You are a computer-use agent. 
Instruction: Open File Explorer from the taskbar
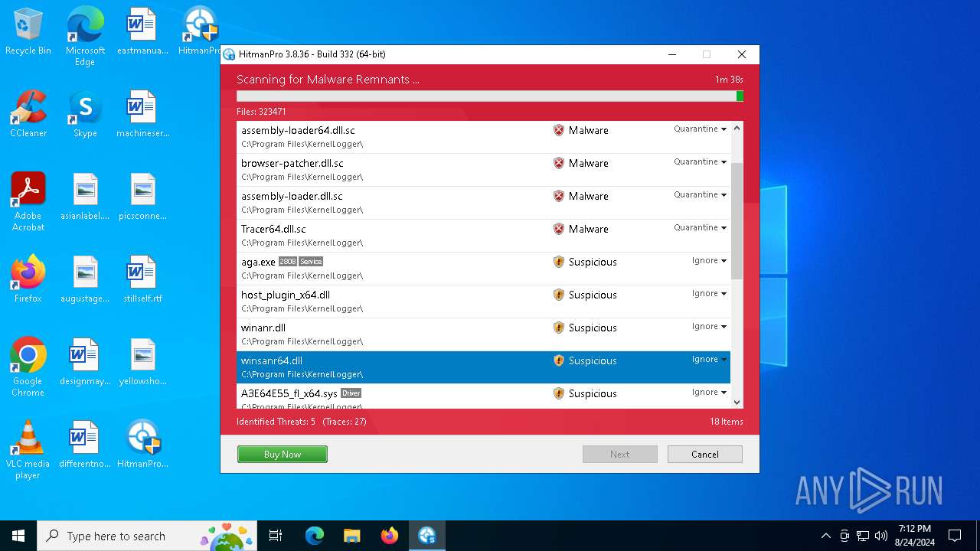click(351, 536)
